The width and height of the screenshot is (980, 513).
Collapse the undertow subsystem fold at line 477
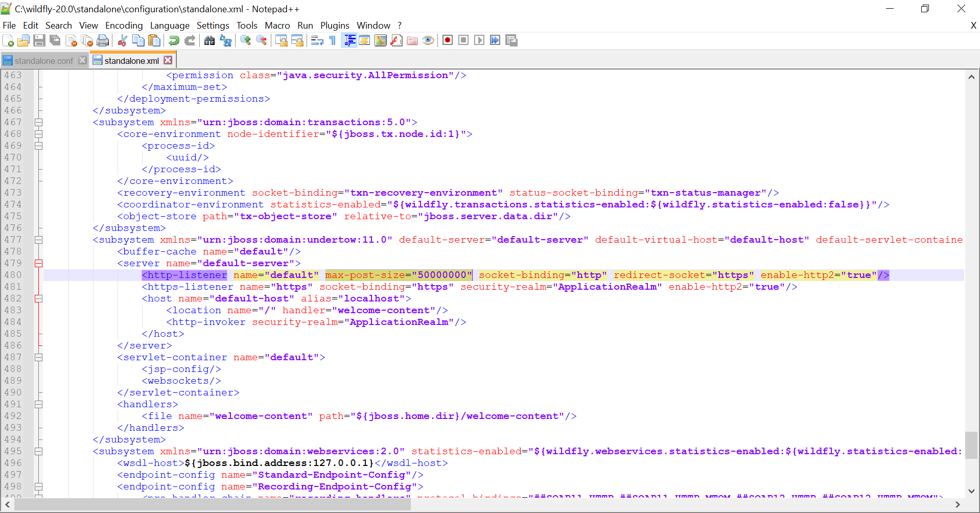[38, 240]
